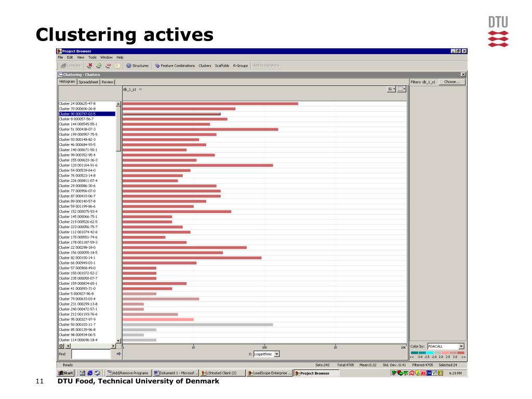Select highlighted Cluster 90 000797-03-5 row

[x=87, y=114]
